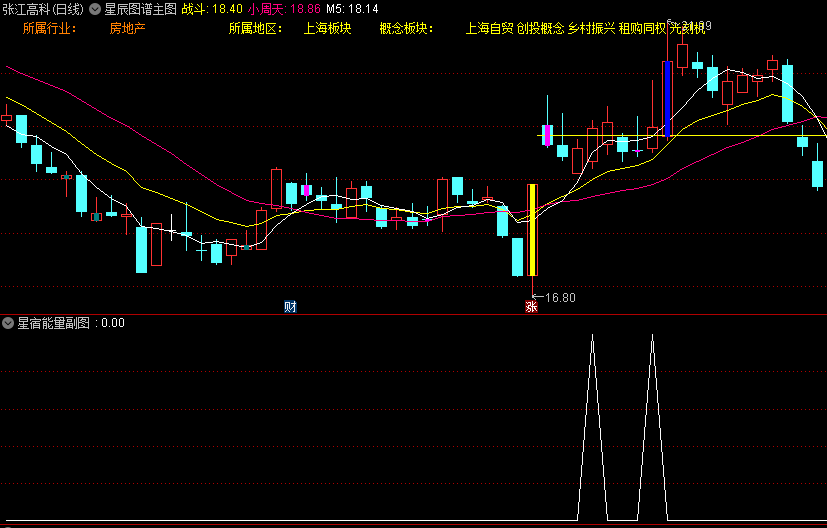Image resolution: width=827 pixels, height=528 pixels.
Task: Click the blue highlighted candlestick
Action: (x=667, y=99)
